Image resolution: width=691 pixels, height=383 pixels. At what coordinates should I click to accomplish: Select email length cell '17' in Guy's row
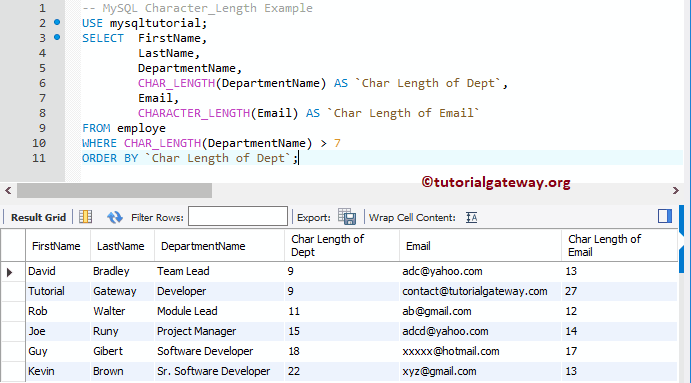tap(619, 351)
